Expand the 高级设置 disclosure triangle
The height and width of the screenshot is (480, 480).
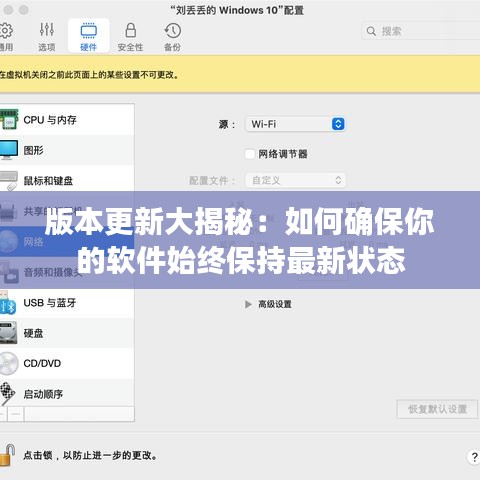coord(248,304)
